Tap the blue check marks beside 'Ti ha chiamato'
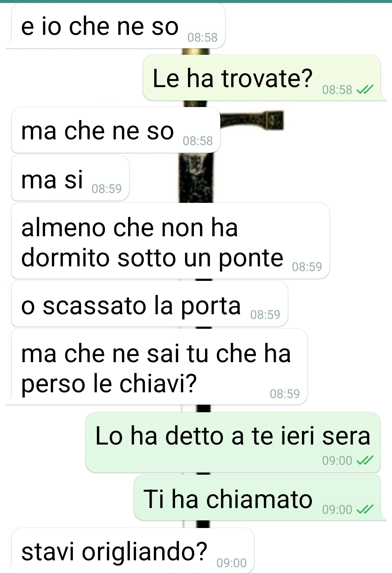Screen dimensions: 392x573 (x=365, y=509)
